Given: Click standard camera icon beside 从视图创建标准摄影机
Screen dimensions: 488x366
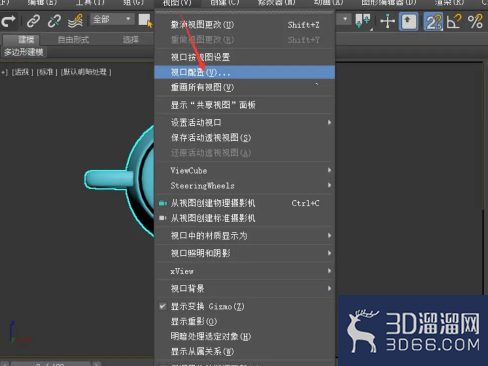Looking at the screenshot, I should (163, 218).
